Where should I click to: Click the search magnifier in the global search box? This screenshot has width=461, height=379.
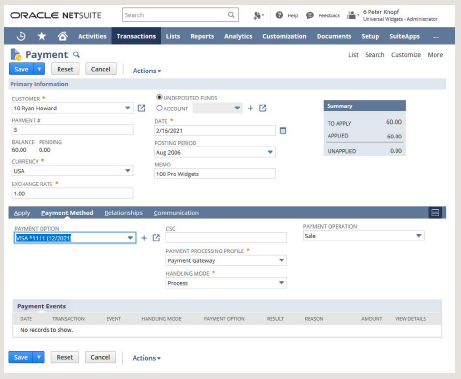coord(231,15)
